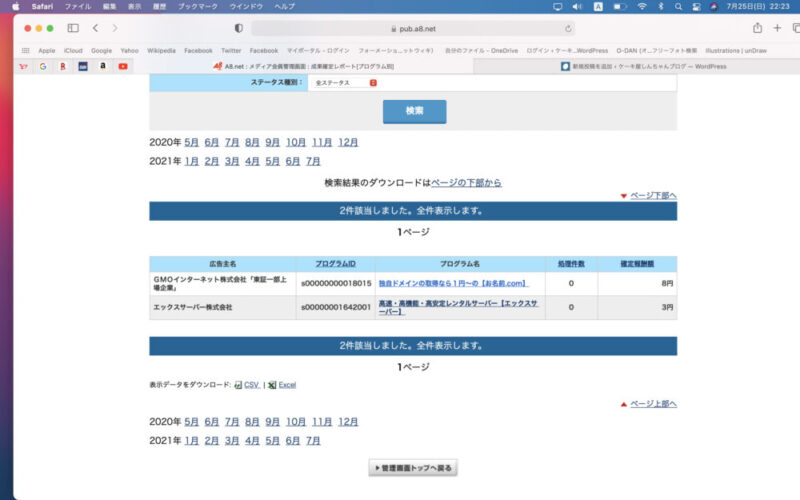Open Spotlight search icon in menu bar
This screenshot has width=800, height=500.
pos(678,7)
